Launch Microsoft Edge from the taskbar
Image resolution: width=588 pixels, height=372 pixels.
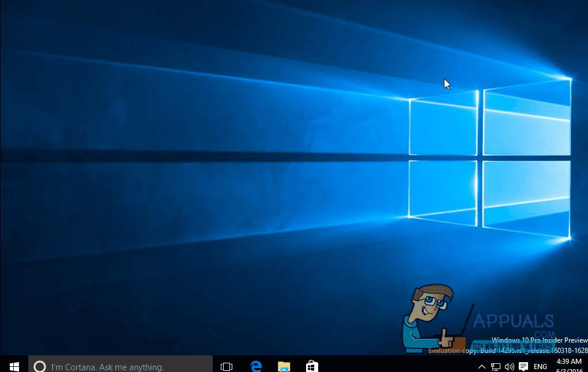[x=254, y=366]
